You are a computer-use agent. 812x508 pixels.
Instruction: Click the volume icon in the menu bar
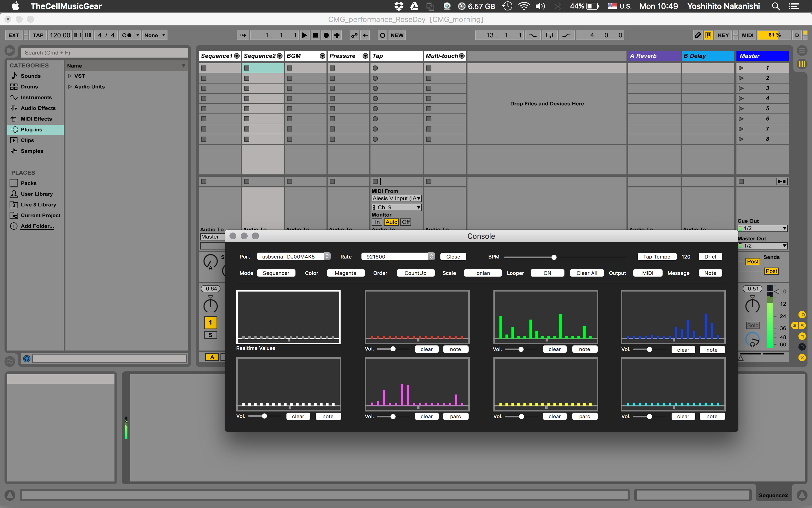pyautogui.click(x=540, y=6)
